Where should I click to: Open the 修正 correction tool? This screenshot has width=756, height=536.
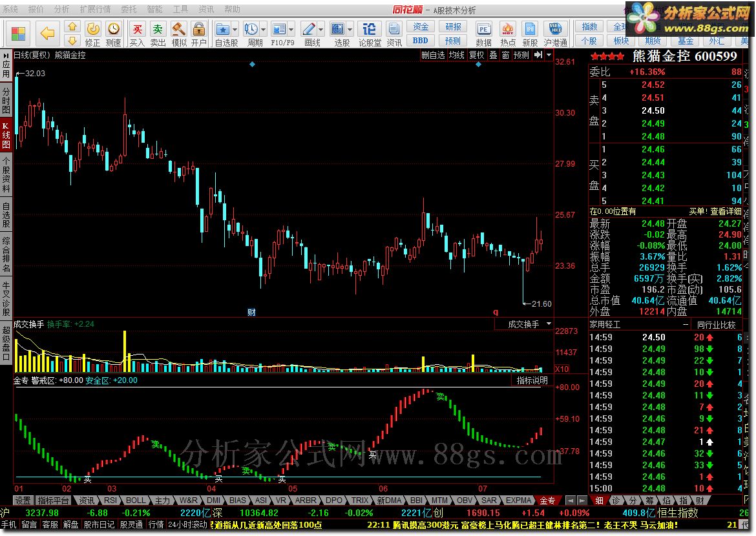(92, 34)
